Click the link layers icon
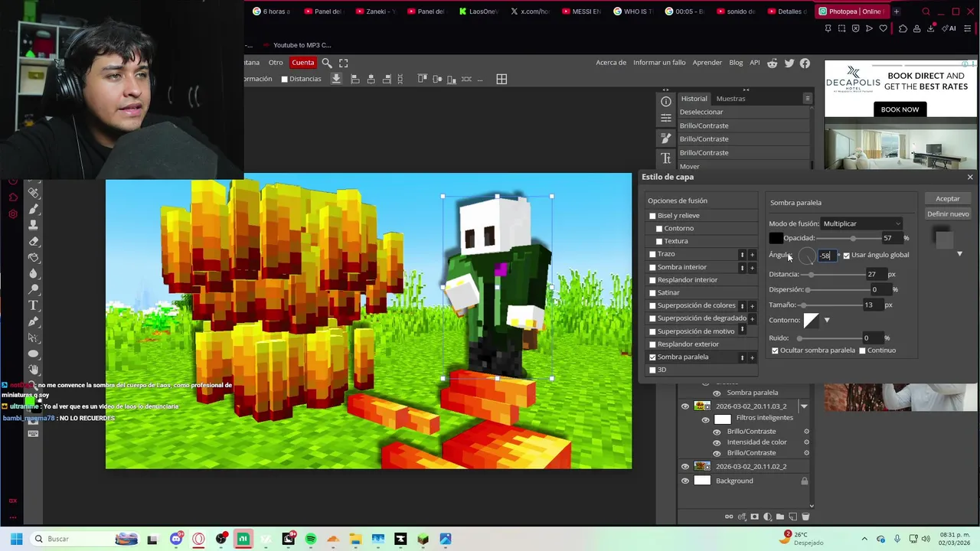The width and height of the screenshot is (980, 551). click(x=730, y=517)
